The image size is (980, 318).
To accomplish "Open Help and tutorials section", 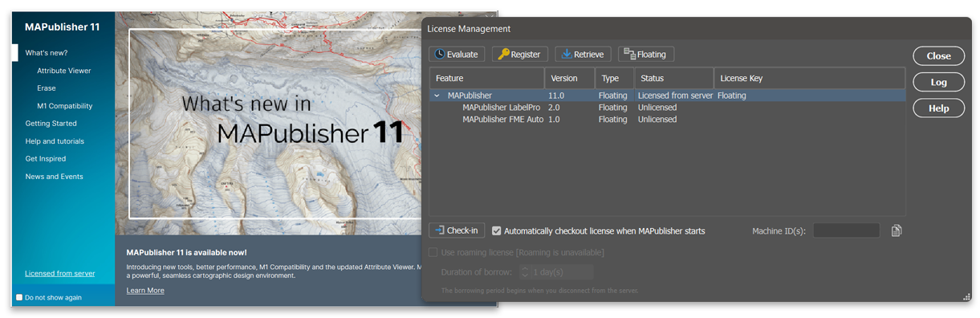I will point(55,141).
